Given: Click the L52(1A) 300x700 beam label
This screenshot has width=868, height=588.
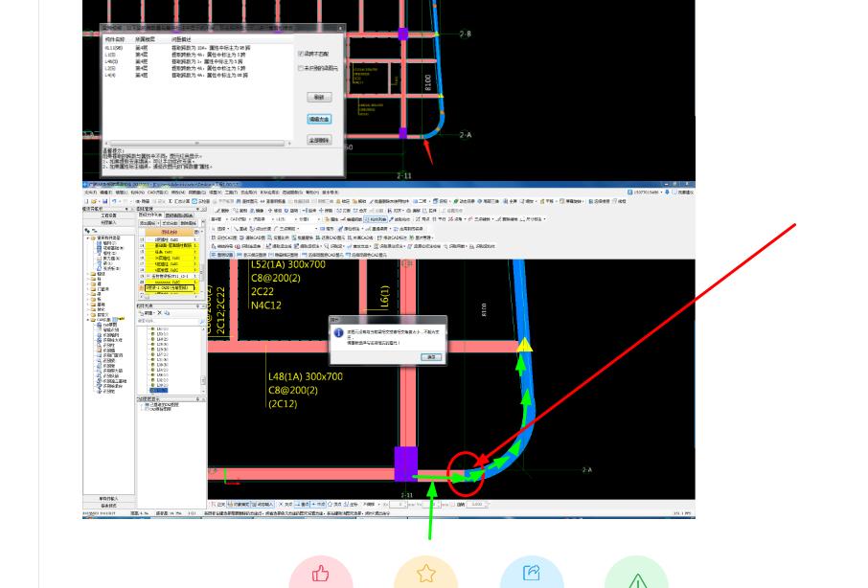Looking at the screenshot, I should (287, 264).
